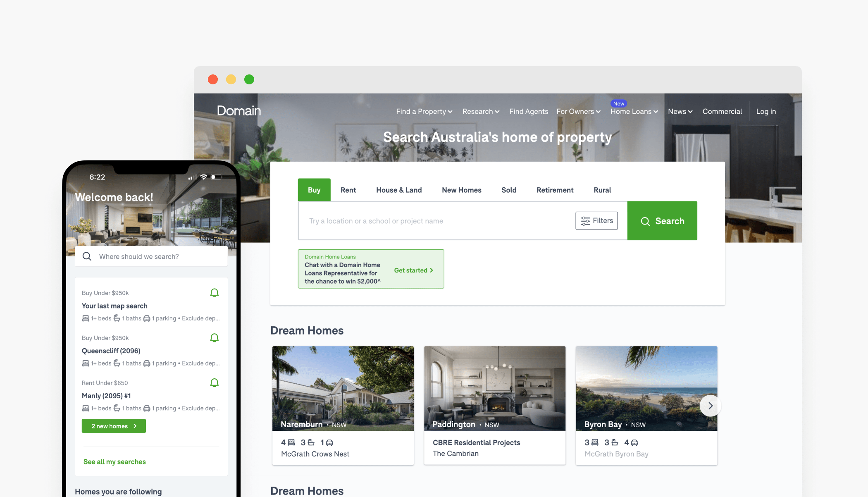
Task: Switch to the Rent tab
Action: point(348,190)
